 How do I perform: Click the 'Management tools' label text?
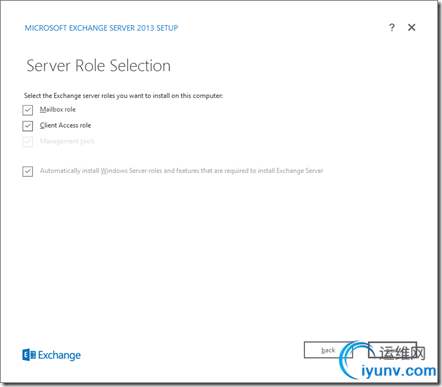67,141
